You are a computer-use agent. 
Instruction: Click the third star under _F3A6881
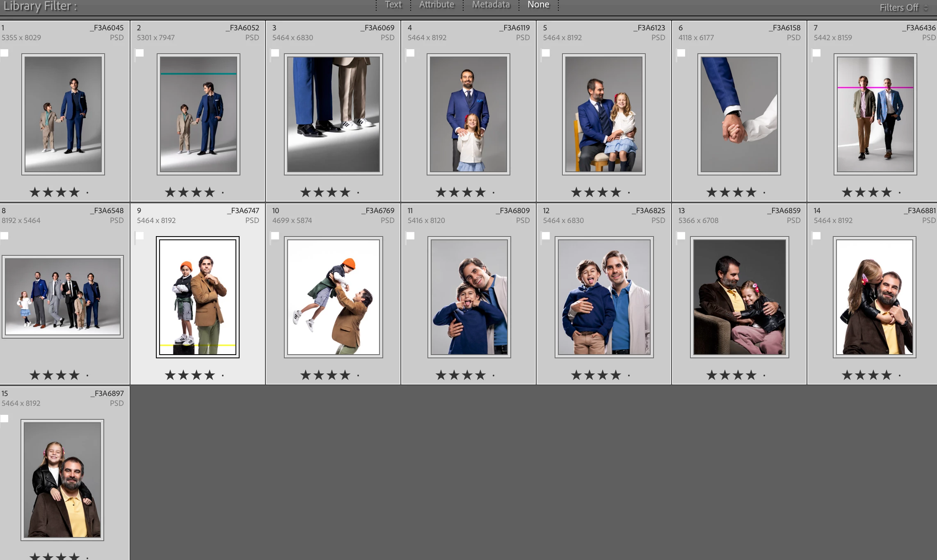(873, 375)
